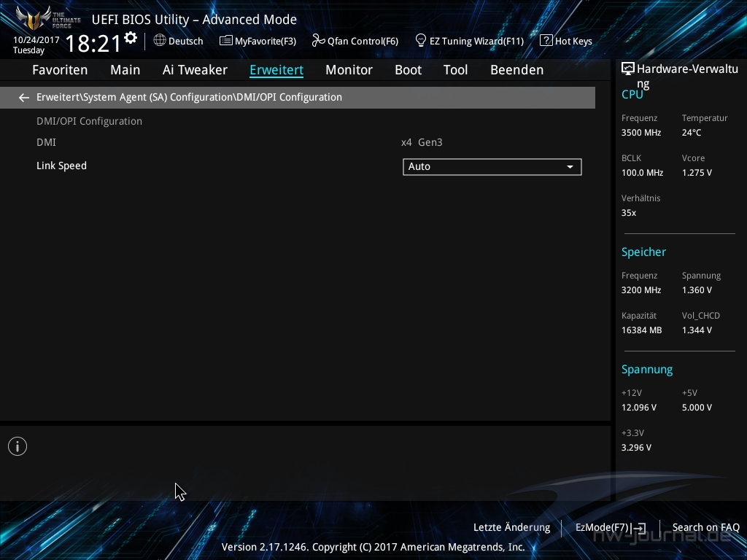Click the Speicher section heading
Screen dimensions: 747x560
[643, 252]
